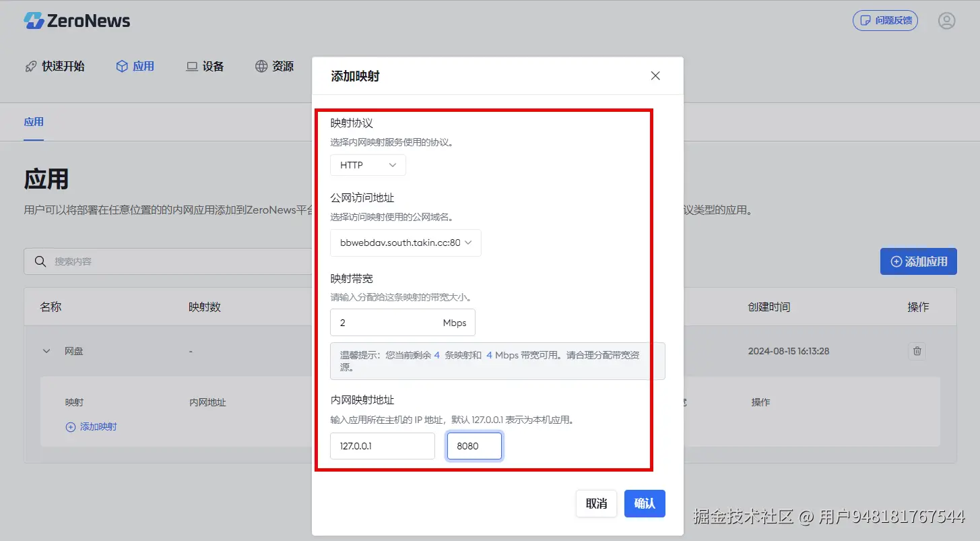This screenshot has height=541, width=980.
Task: Click the ZeroNews logo
Action: (x=77, y=21)
